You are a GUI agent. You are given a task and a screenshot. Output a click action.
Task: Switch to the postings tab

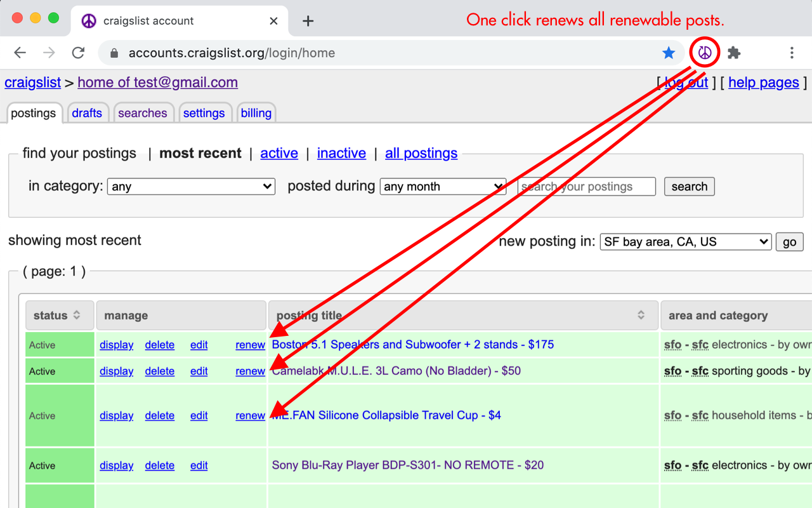point(34,113)
